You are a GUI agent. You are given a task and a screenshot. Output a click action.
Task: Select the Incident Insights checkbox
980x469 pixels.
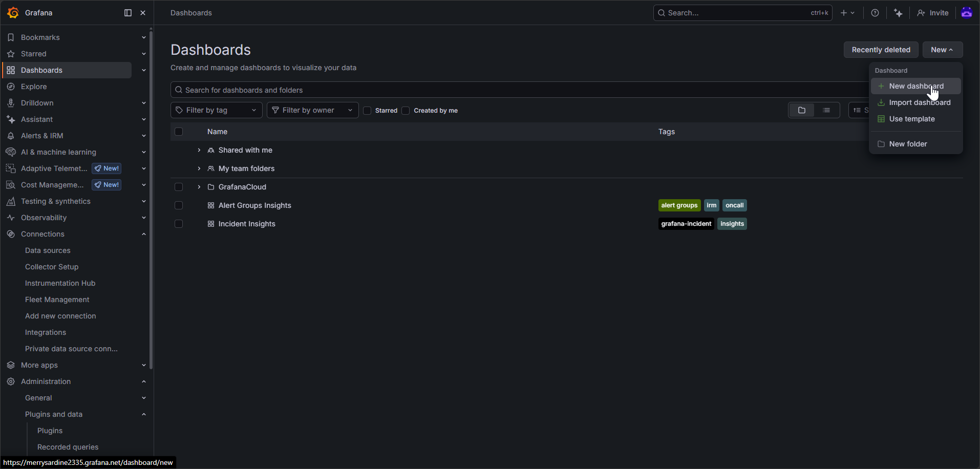(179, 224)
